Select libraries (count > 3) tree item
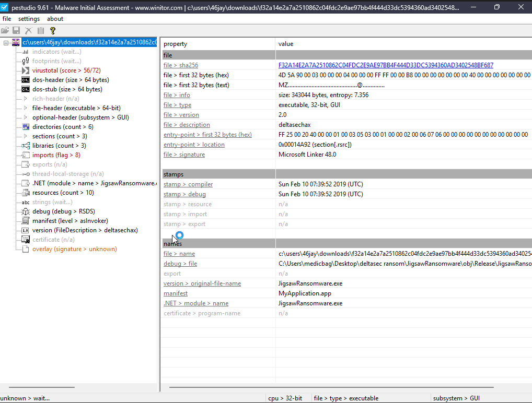 (x=60, y=146)
